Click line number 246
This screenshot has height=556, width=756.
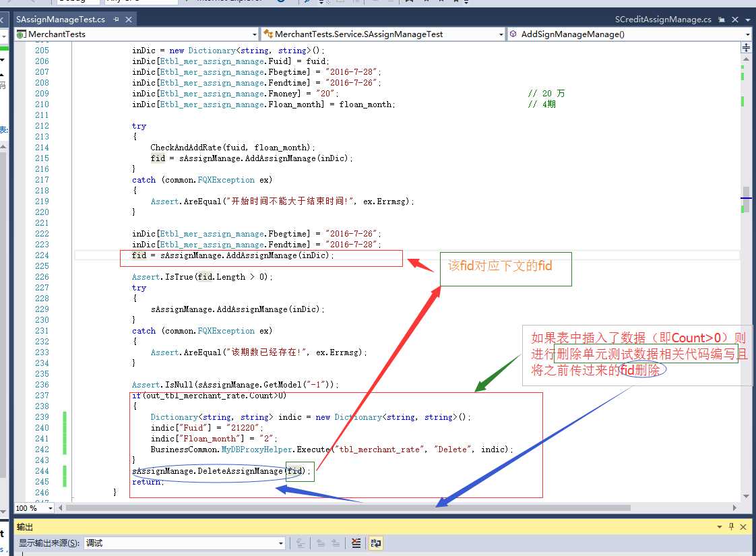point(42,493)
